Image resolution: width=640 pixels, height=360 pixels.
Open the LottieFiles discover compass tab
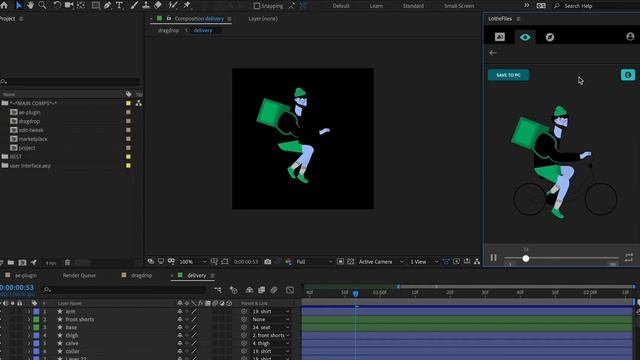[x=550, y=38]
